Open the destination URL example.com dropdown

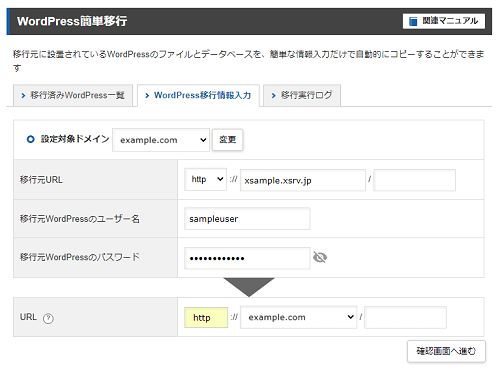pos(298,317)
